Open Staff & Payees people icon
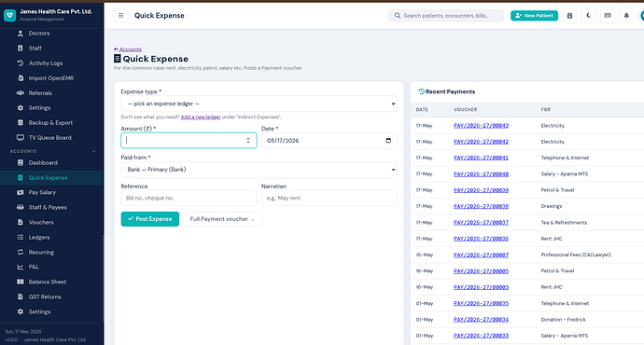Viewport: 644px width, 345px height. [x=21, y=207]
